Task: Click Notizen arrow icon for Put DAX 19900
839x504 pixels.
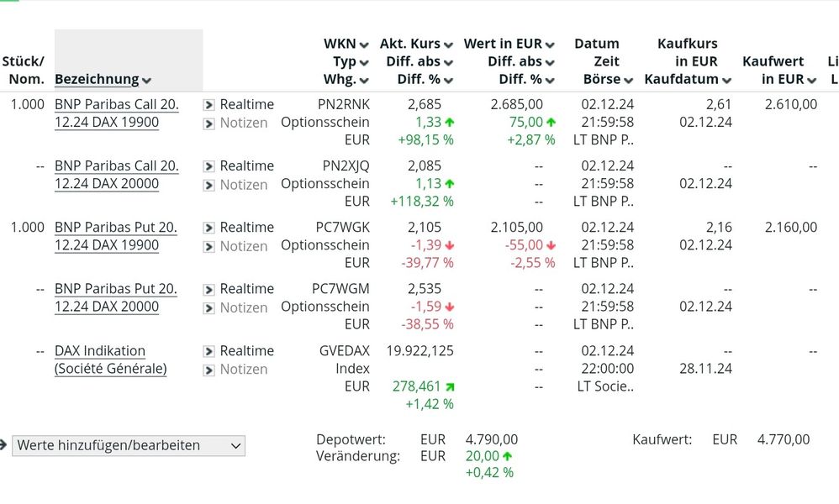Action: point(209,246)
